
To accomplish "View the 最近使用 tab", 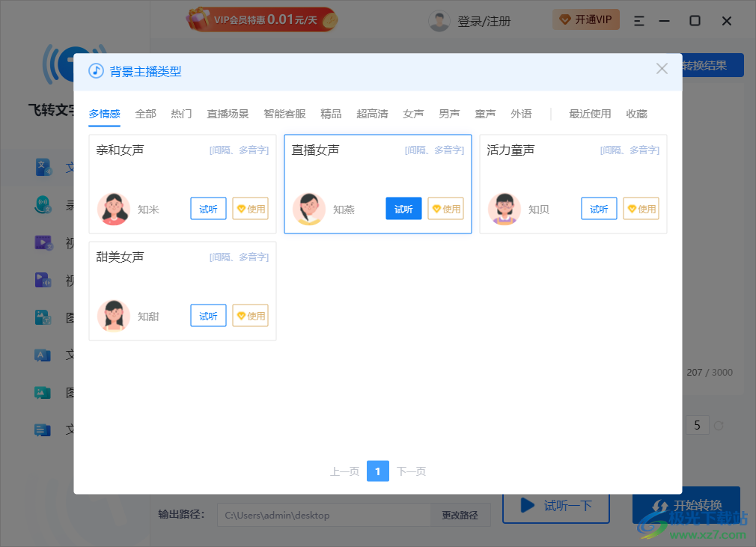I will point(590,114).
